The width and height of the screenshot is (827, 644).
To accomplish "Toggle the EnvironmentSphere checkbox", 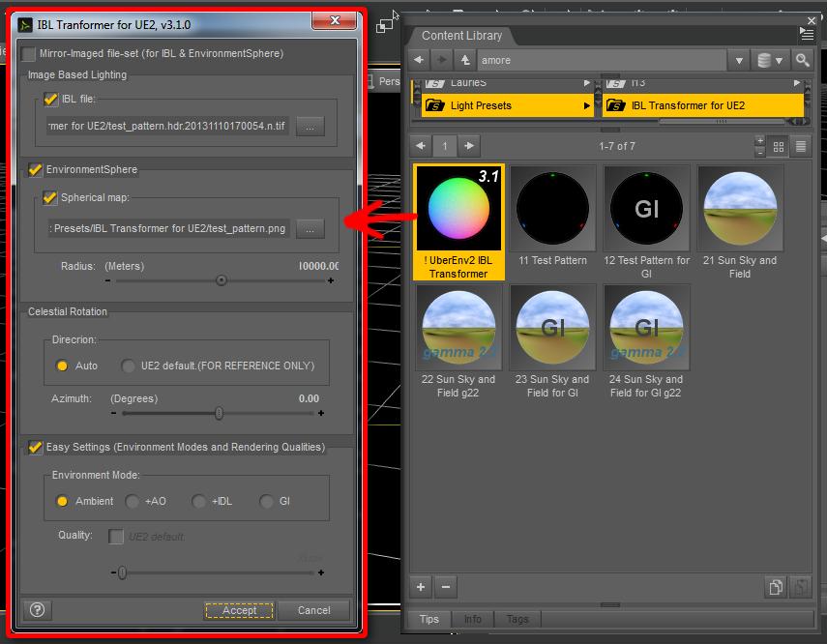I will 35,170.
